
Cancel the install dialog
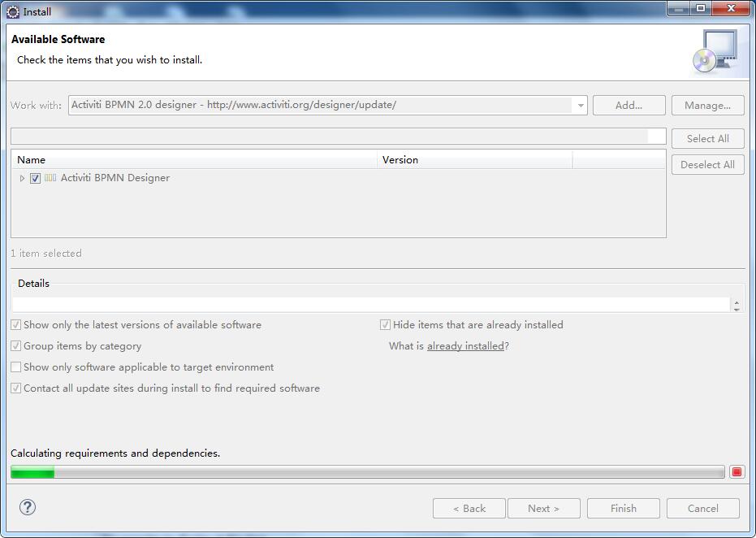click(703, 508)
